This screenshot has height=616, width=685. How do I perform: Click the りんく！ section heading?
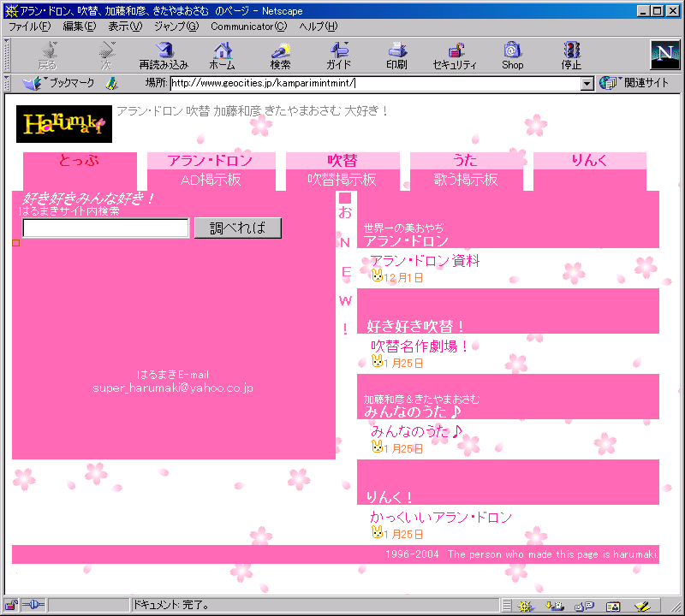tap(389, 497)
